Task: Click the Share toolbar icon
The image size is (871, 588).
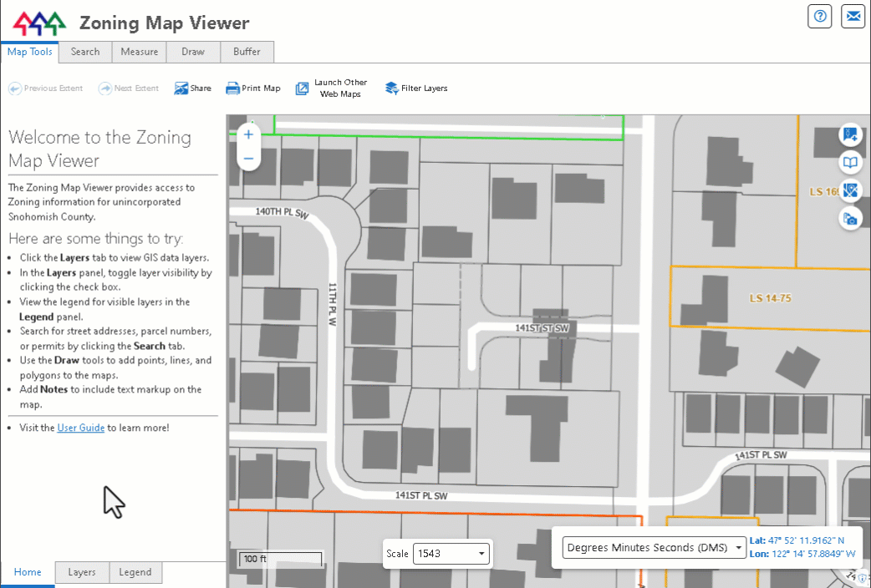Action: point(192,89)
